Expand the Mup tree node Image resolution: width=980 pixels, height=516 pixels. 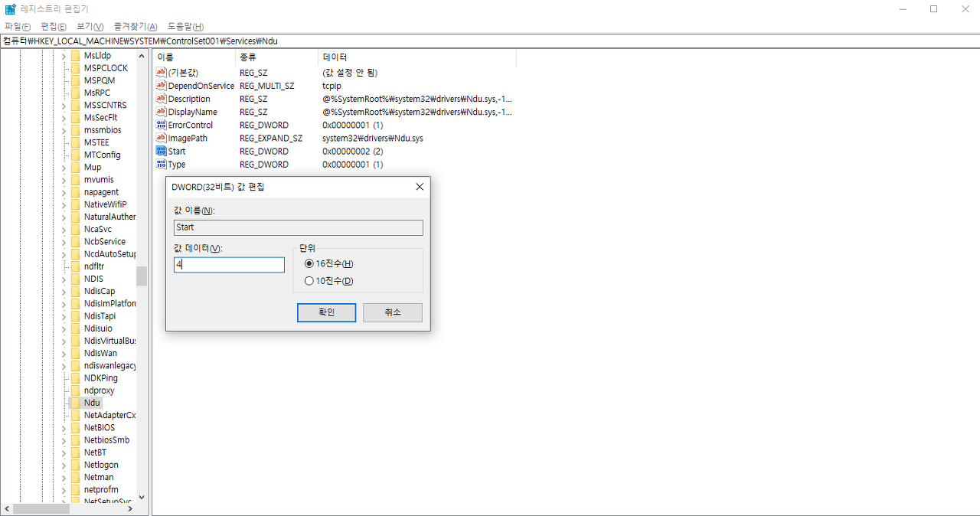click(x=64, y=167)
